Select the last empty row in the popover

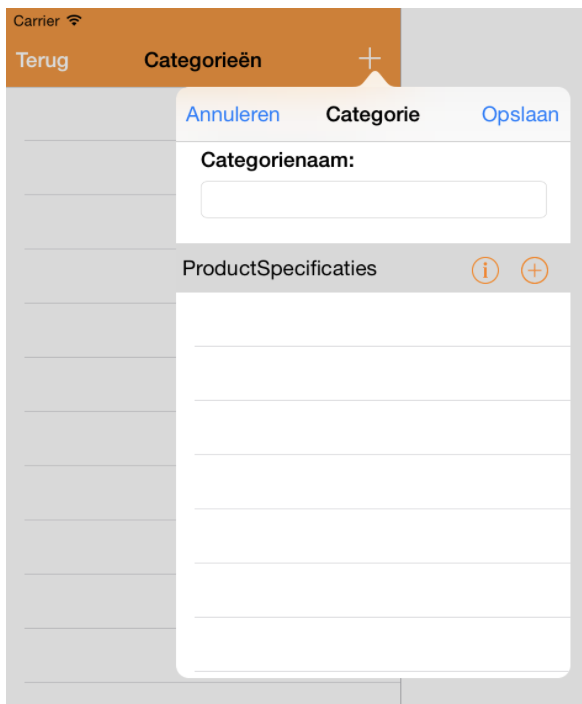[x=373, y=645]
